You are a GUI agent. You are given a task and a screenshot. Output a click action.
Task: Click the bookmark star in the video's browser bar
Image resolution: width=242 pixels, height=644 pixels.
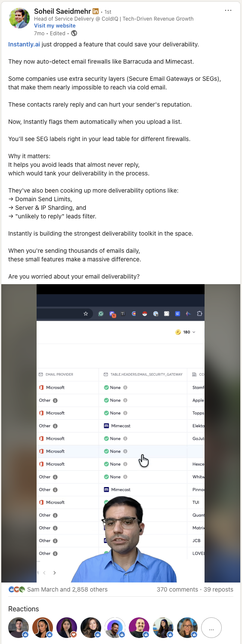click(86, 314)
